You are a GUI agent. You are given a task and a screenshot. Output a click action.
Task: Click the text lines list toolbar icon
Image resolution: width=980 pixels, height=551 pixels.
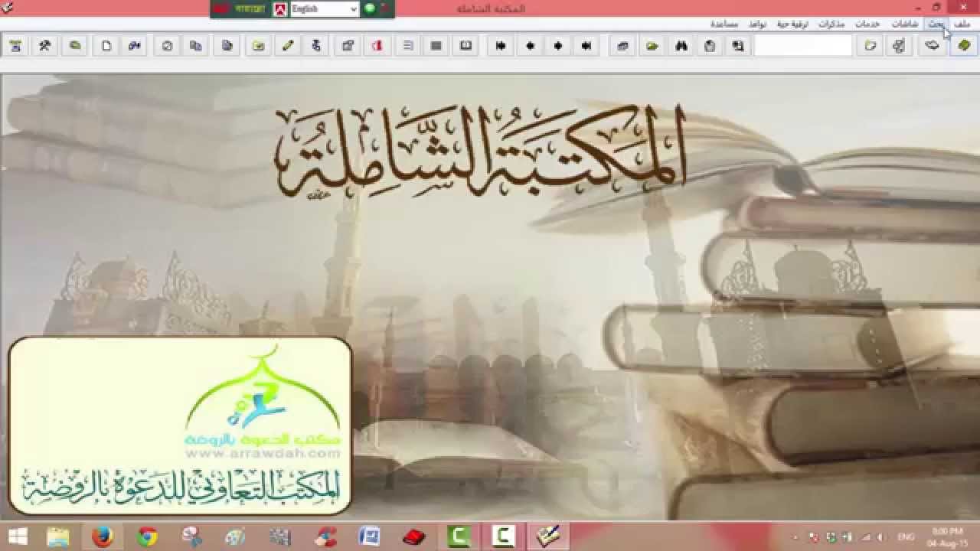point(408,46)
